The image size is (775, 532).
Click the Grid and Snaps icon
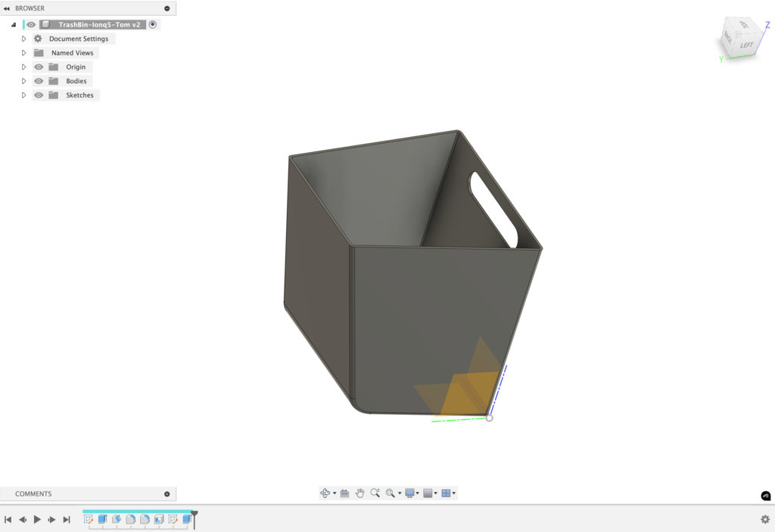(428, 493)
